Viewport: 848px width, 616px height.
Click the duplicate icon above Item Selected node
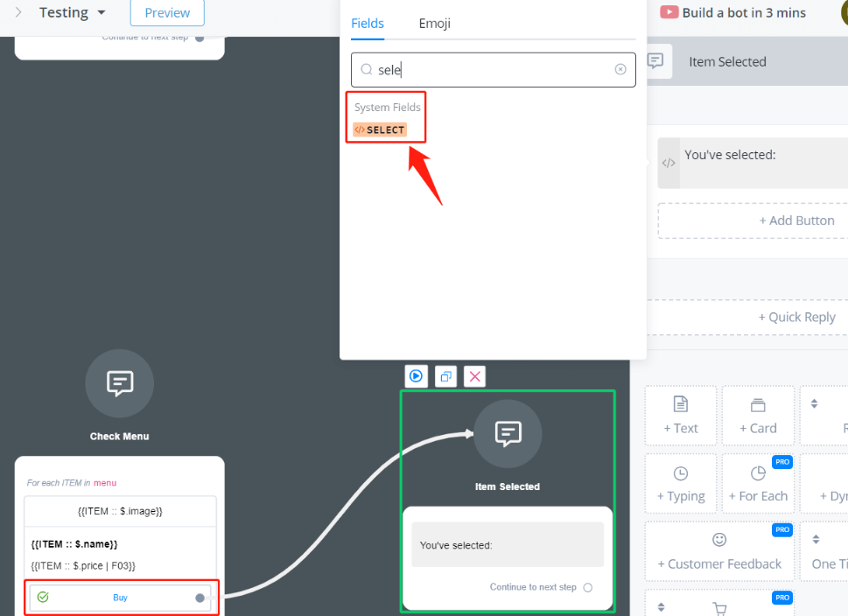point(445,376)
